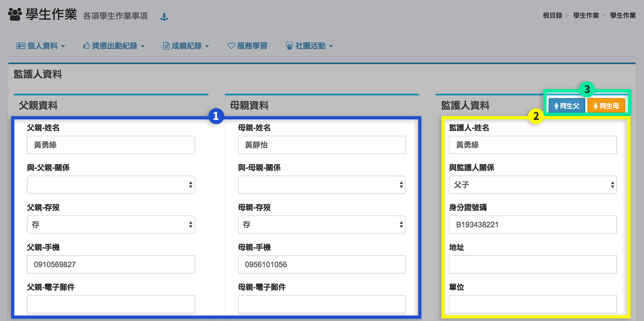Open the 個人資料 menu
This screenshot has width=644, height=321.
click(41, 46)
